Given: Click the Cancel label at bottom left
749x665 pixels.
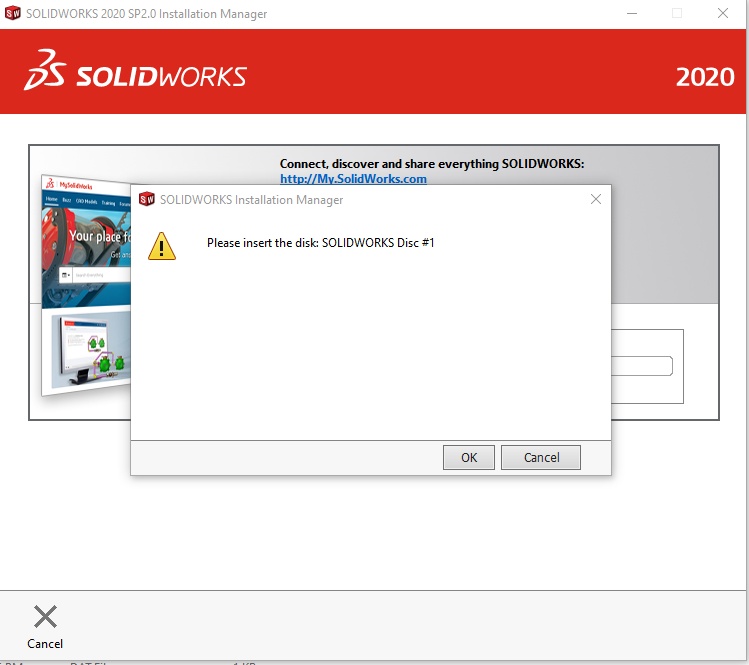Looking at the screenshot, I should point(45,644).
